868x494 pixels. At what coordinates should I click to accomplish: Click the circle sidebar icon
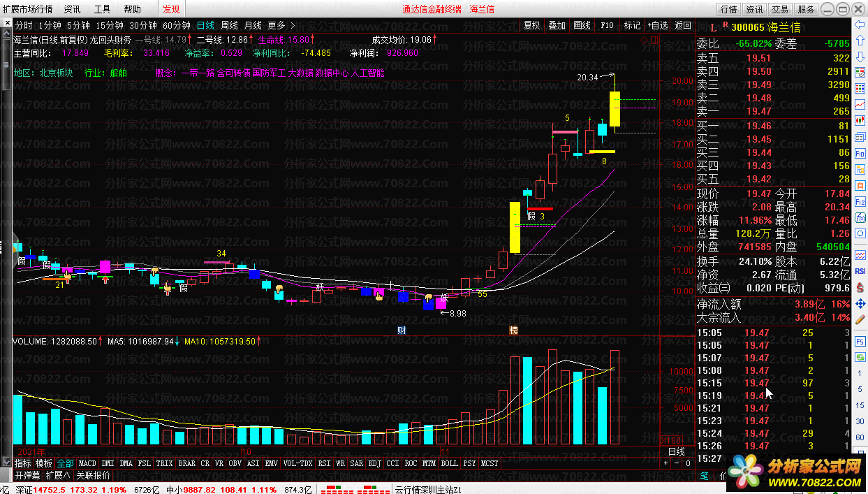pos(860,233)
